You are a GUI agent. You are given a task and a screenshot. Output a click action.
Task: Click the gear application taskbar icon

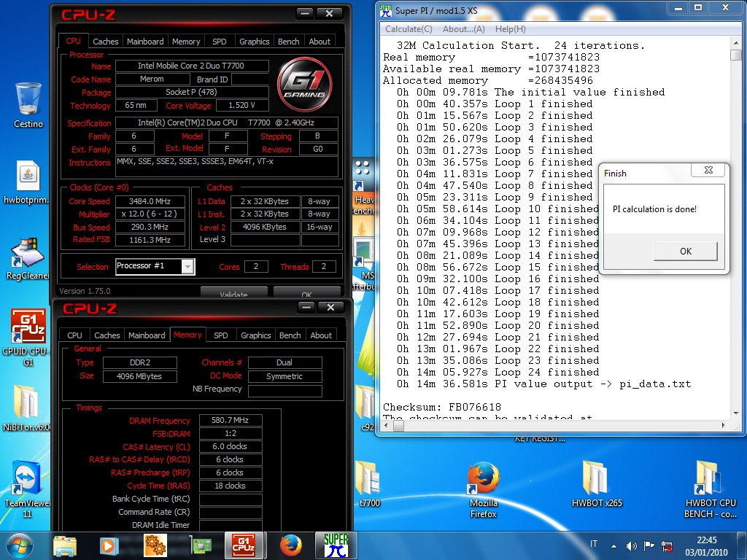(155, 545)
